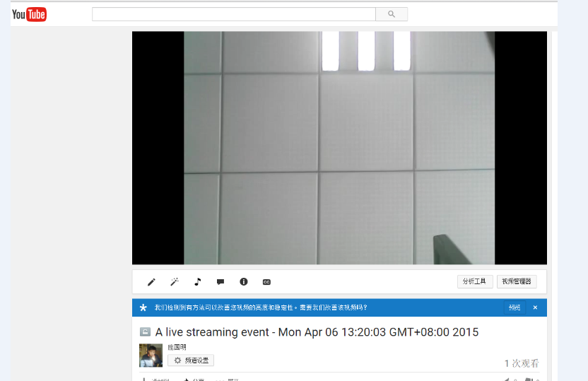Click the YouTube logo
The width and height of the screenshot is (588, 381).
click(29, 14)
